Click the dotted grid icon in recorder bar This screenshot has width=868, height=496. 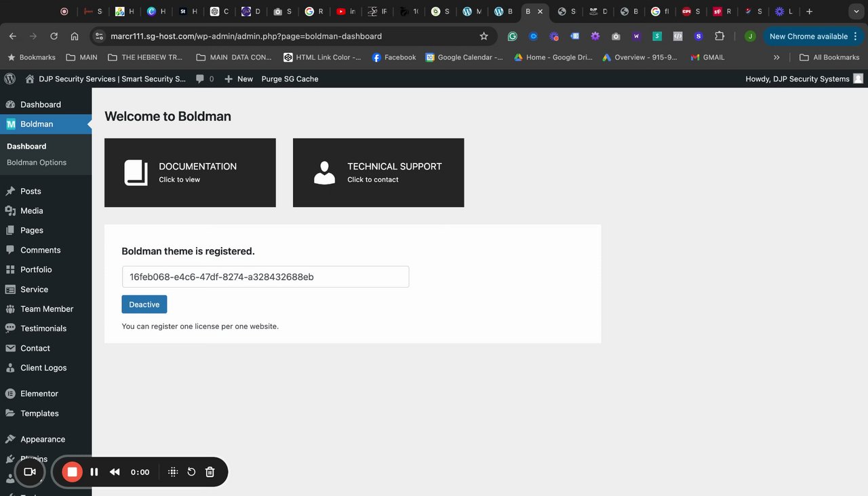(173, 472)
